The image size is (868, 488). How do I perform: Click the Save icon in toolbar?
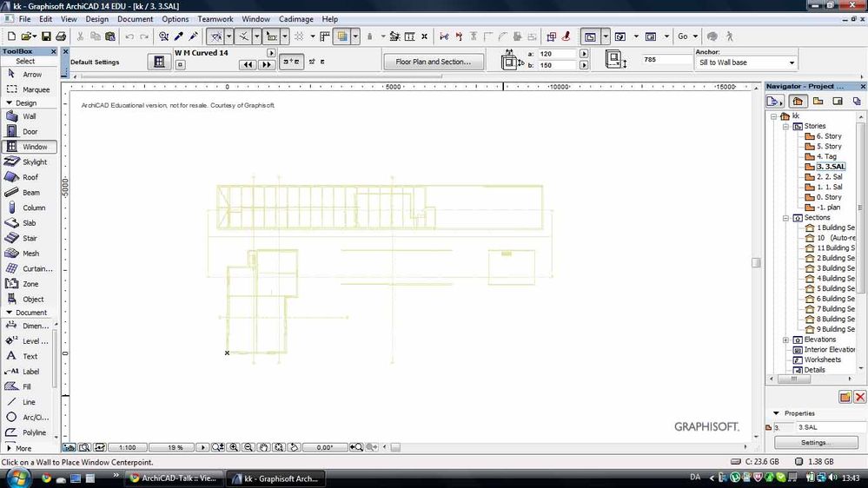46,36
